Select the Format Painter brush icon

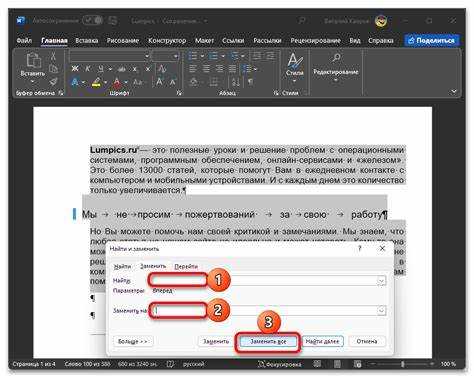53,81
